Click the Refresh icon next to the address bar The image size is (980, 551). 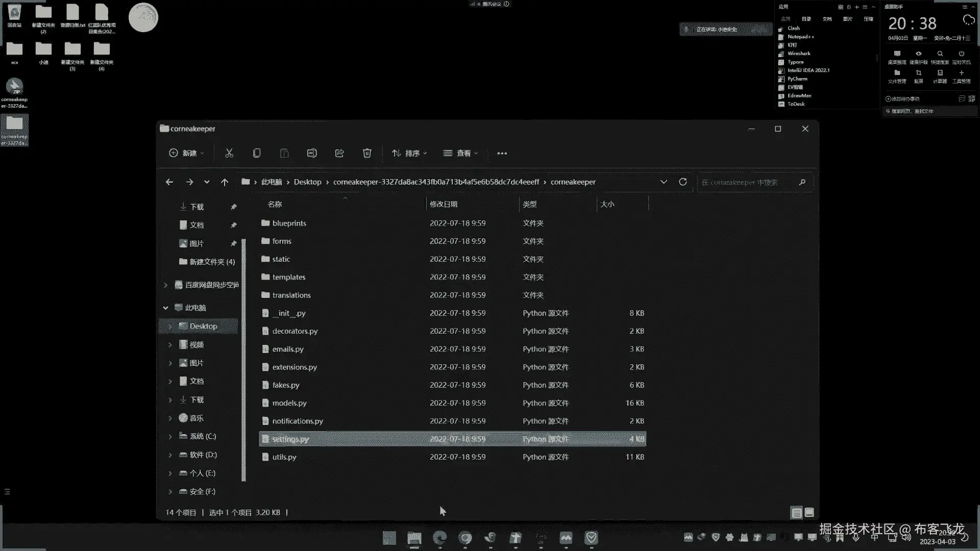pos(683,182)
